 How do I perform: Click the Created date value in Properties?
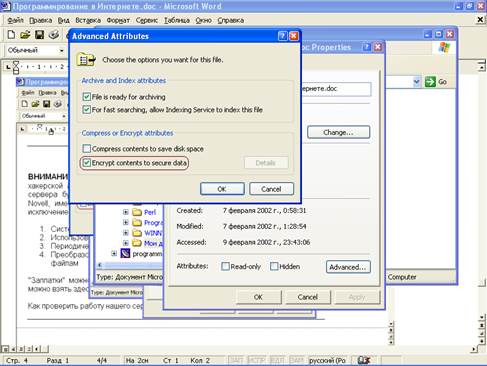pos(264,211)
